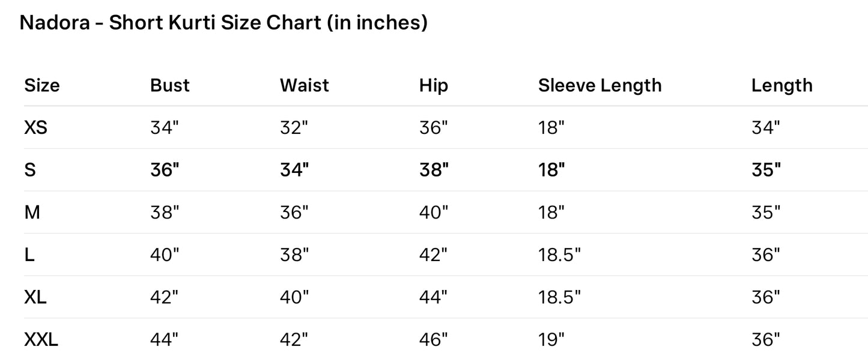Select the XL size row label

(35, 297)
